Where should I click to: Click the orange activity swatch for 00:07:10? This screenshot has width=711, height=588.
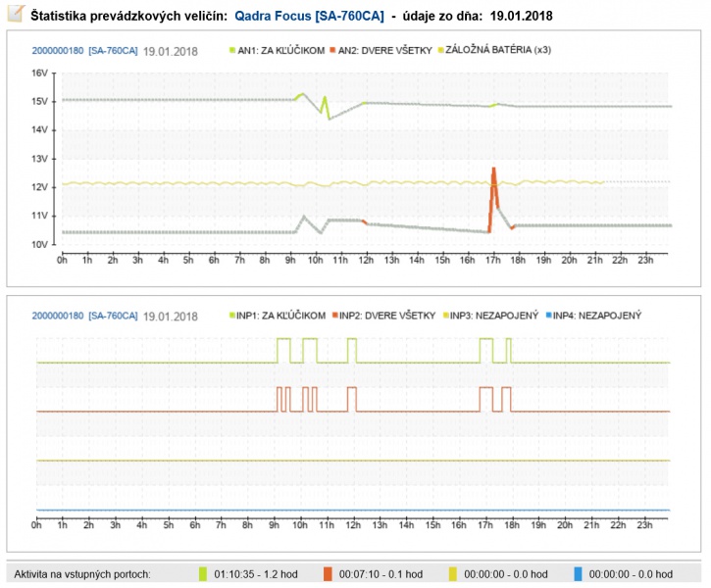(328, 574)
